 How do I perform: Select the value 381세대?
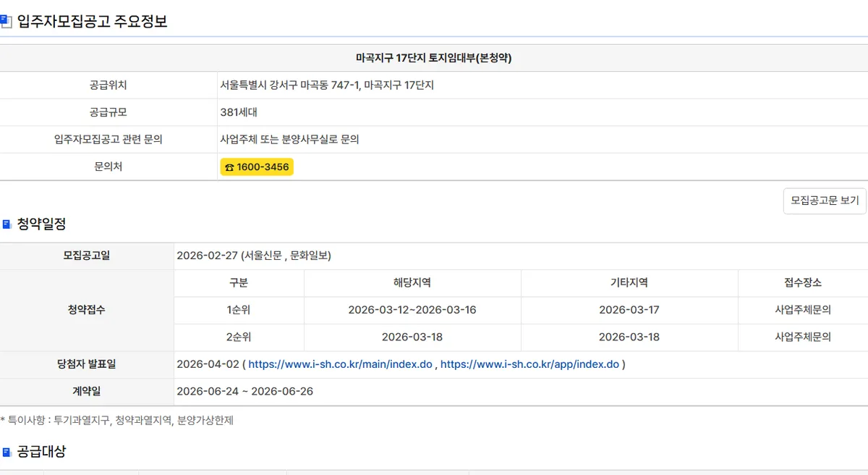coord(239,112)
